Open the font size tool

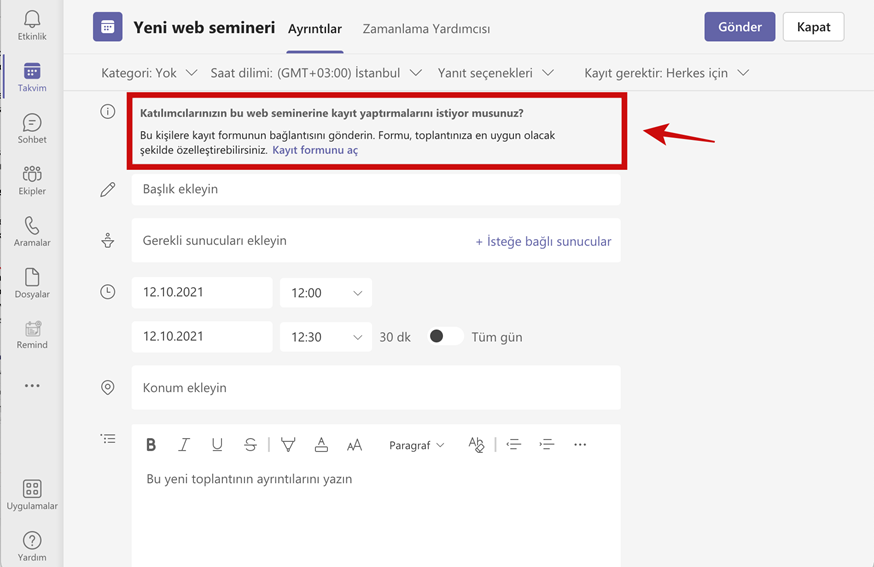pos(354,445)
